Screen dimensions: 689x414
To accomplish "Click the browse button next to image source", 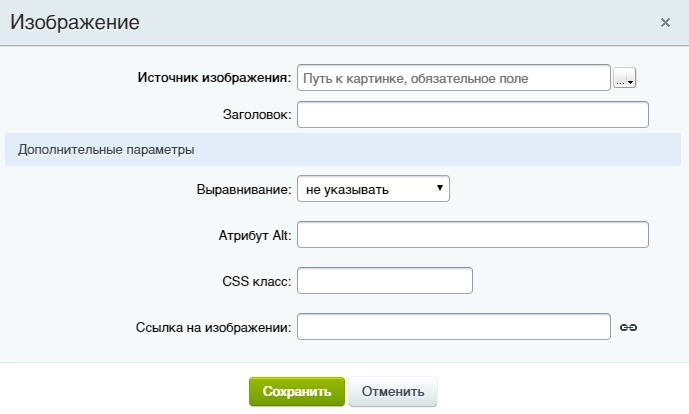I will [x=625, y=80].
